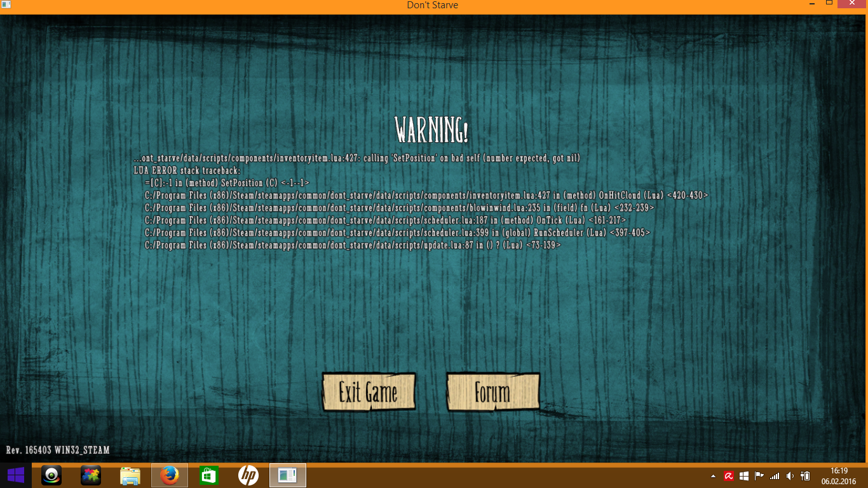Open File Explorer from taskbar
Viewport: 868px width, 488px height.
130,475
